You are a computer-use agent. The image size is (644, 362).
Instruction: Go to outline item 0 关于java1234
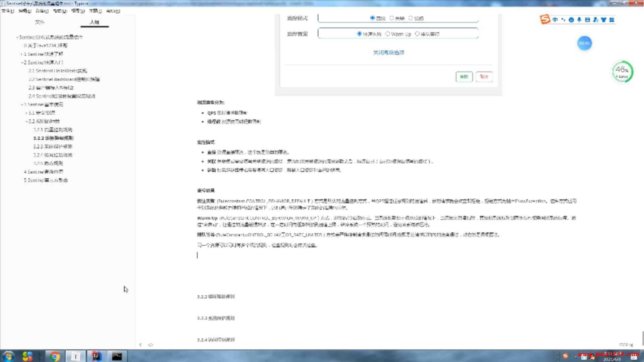[45, 46]
